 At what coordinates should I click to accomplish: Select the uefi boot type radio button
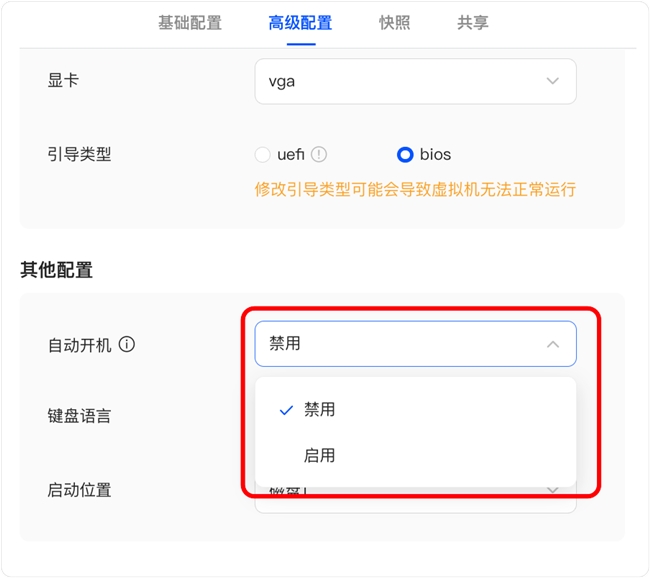[x=263, y=155]
